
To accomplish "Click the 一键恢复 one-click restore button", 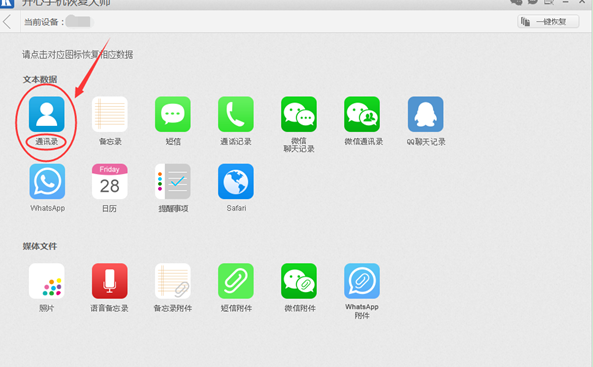I will (548, 22).
